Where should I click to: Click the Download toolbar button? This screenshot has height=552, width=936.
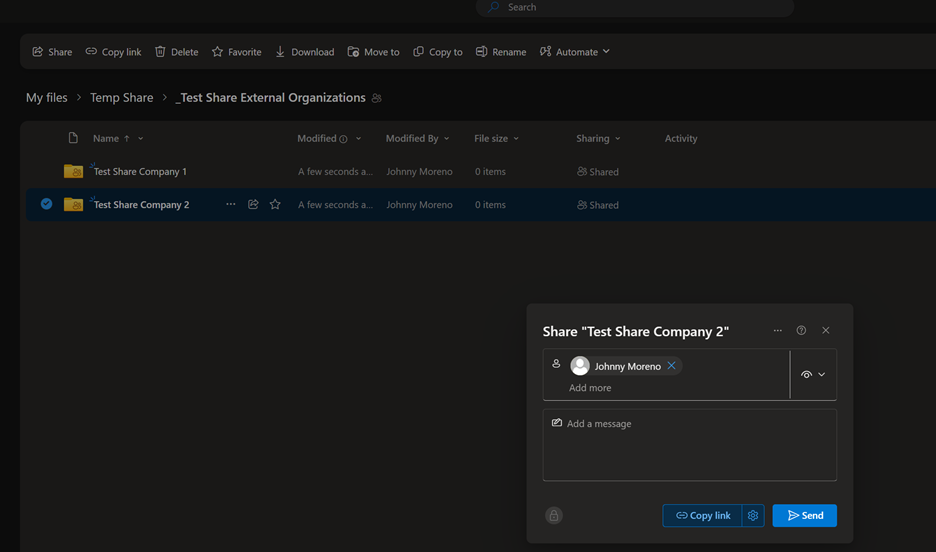[x=304, y=52]
